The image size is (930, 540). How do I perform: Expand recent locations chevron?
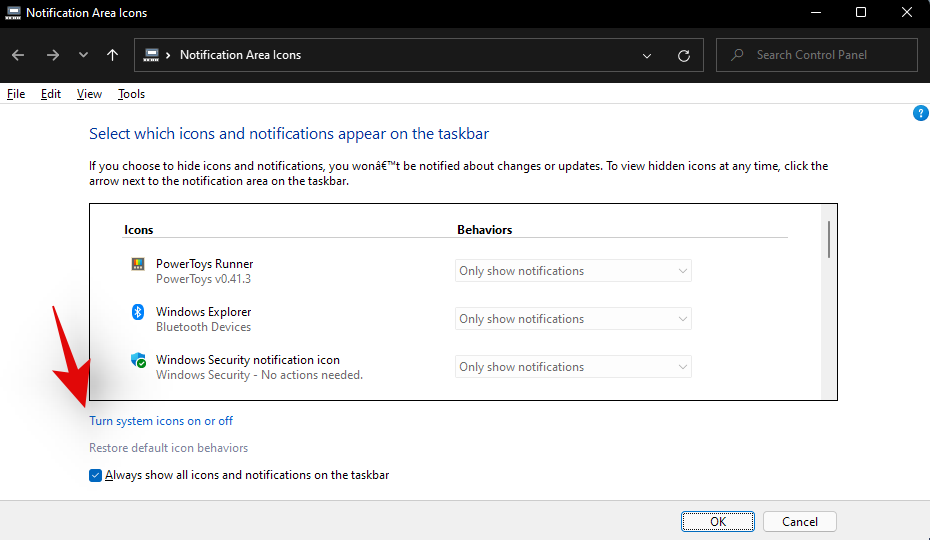point(83,55)
